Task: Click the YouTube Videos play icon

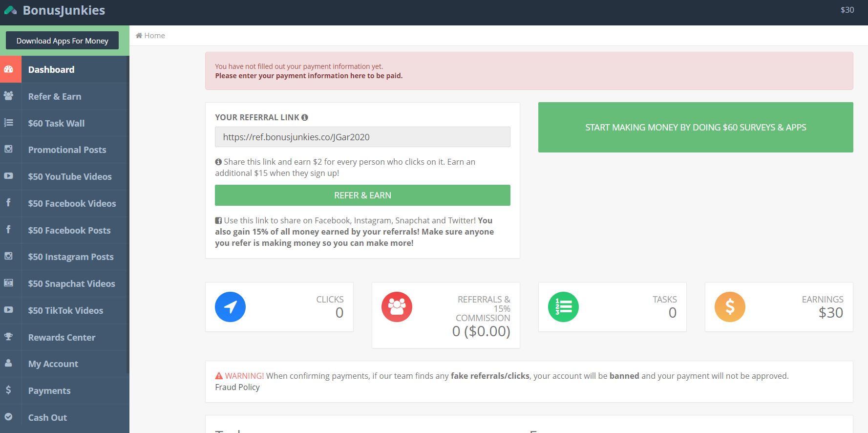Action: (9, 176)
